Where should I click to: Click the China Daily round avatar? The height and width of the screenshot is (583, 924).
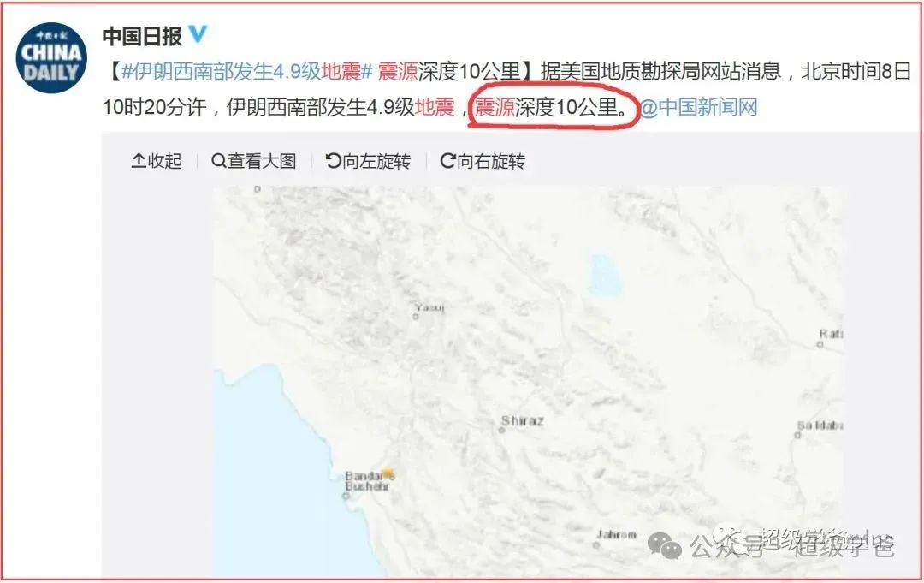pyautogui.click(x=51, y=57)
